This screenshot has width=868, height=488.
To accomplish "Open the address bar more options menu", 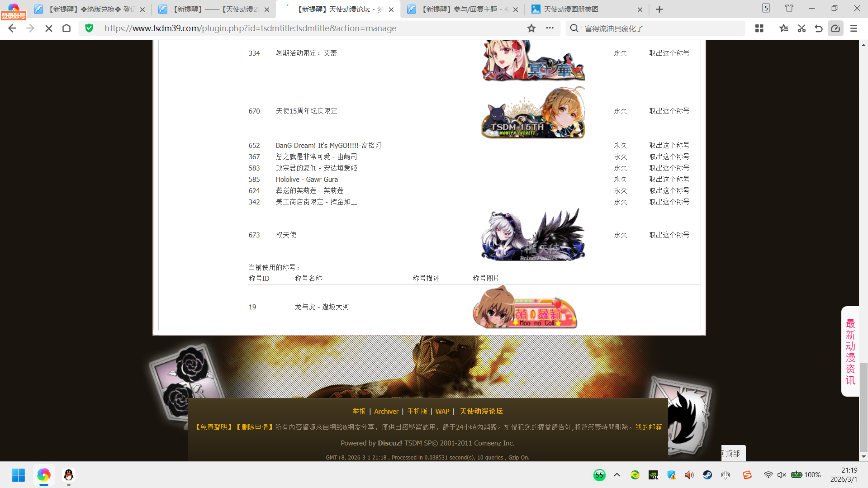I will [550, 28].
